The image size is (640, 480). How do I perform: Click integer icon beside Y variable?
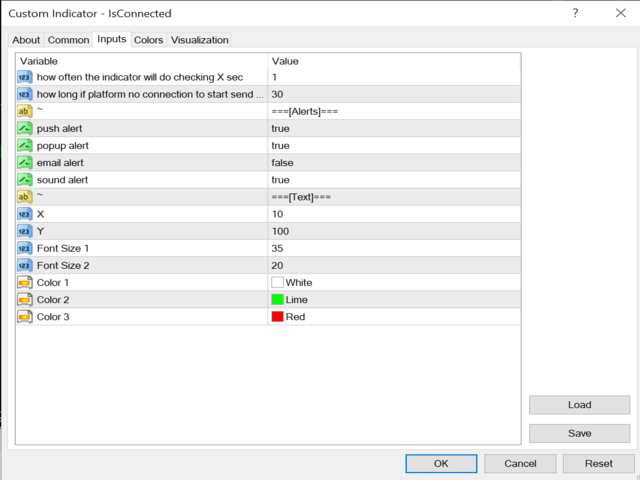coord(24,231)
